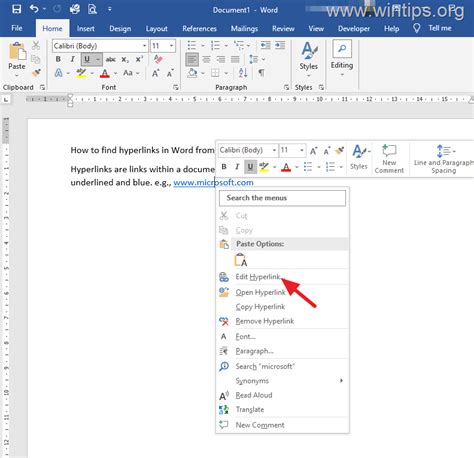Toggle left alignment in the Paragraph group
Viewport: 474px width, 458px height.
(x=192, y=60)
